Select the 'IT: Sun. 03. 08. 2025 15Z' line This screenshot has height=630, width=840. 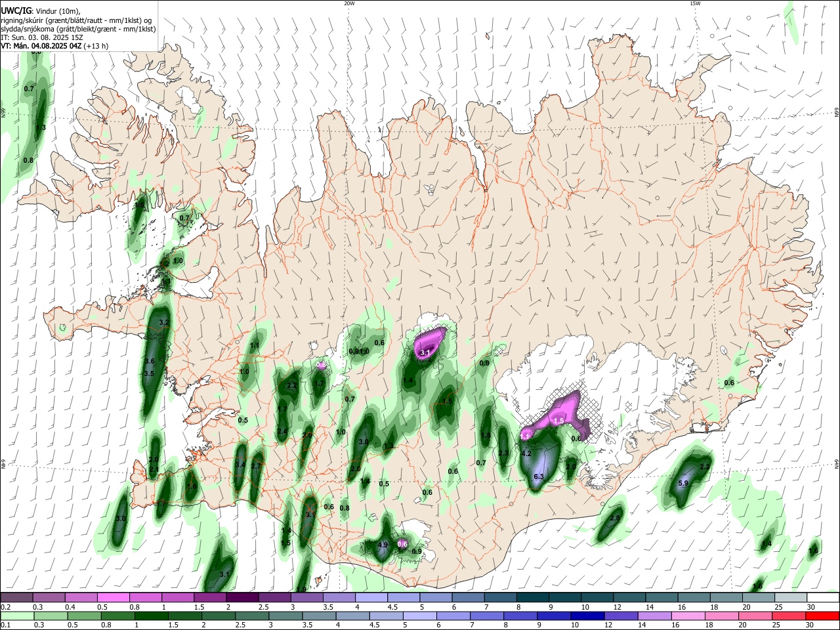(41, 37)
